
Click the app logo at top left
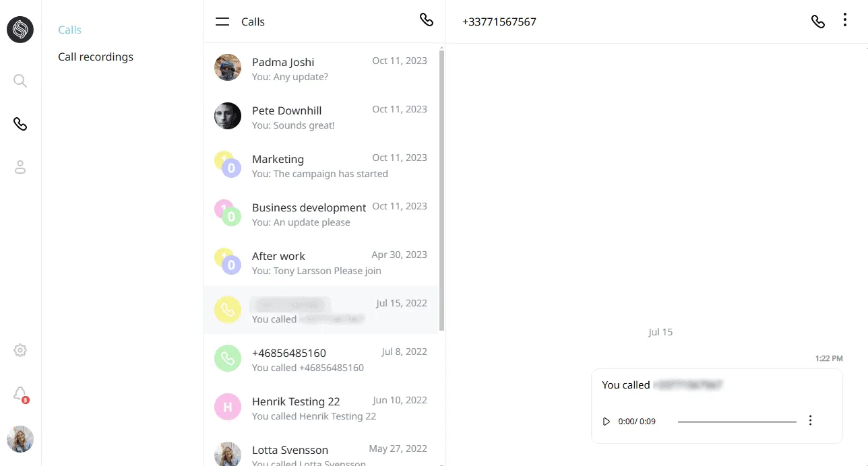point(20,30)
